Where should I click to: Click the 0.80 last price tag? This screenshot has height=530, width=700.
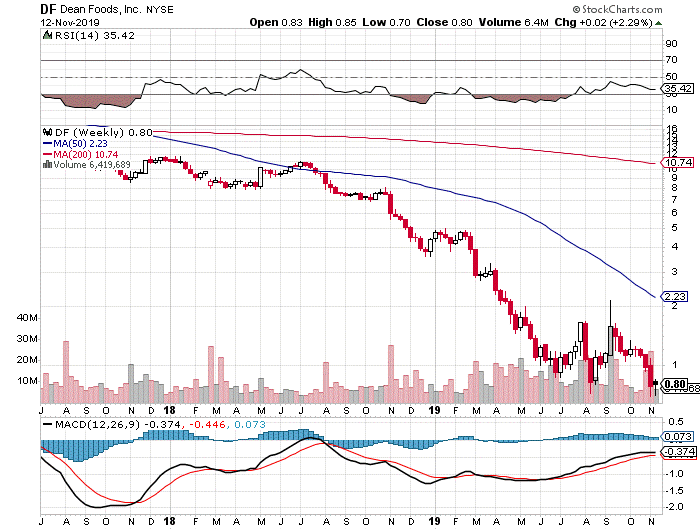675,384
